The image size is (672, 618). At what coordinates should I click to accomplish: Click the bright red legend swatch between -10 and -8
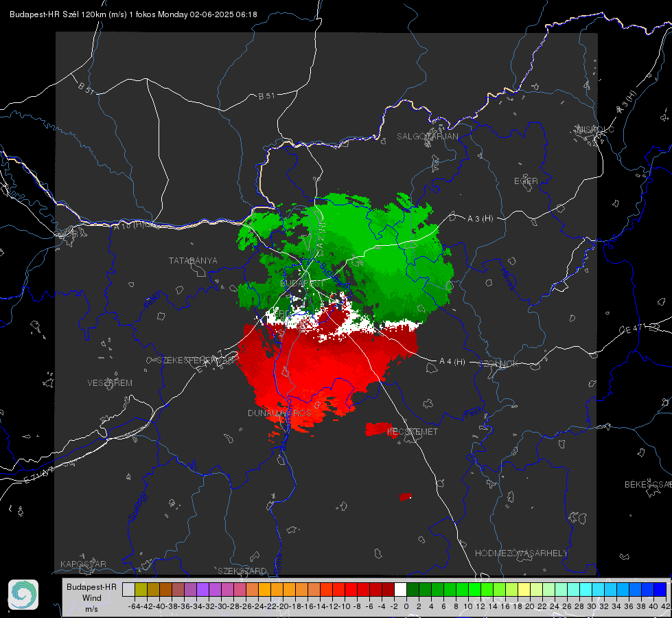click(x=351, y=589)
